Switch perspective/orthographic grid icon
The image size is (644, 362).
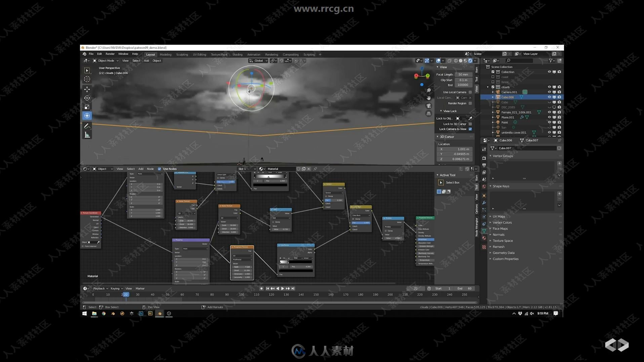click(429, 113)
